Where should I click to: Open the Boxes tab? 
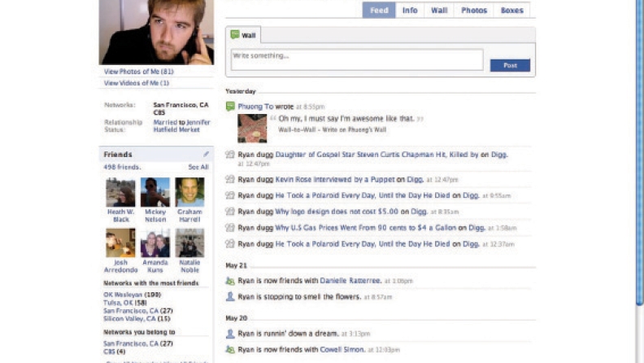pos(511,11)
